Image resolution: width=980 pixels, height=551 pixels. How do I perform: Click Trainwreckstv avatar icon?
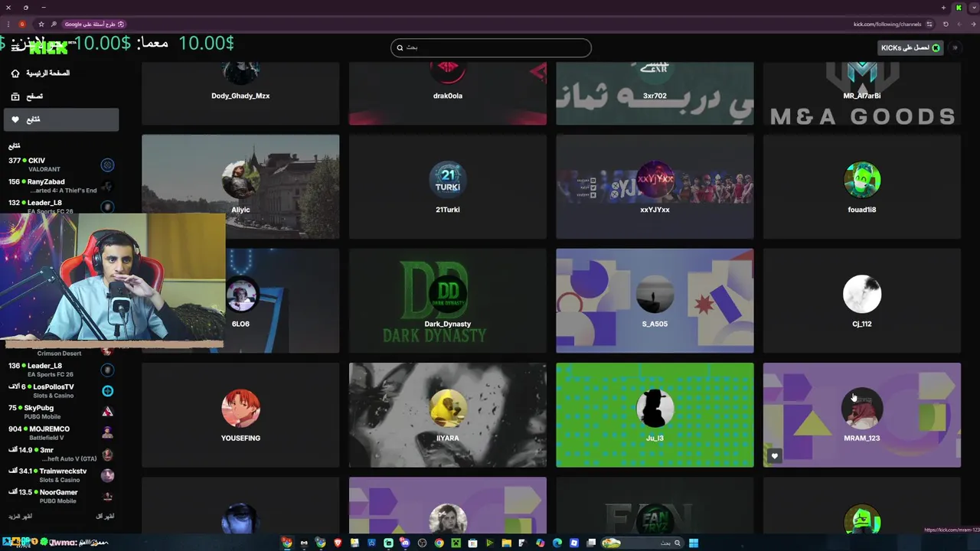[107, 475]
